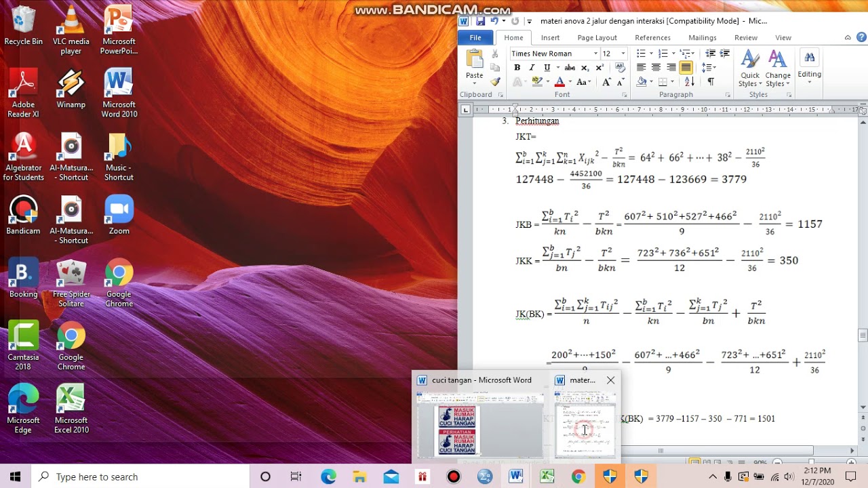Open Camtasia 2018 desktop icon

click(23, 346)
